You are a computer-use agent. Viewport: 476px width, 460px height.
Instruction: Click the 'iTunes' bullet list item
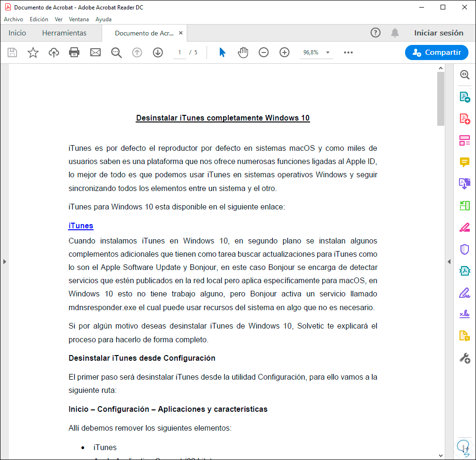(105, 447)
